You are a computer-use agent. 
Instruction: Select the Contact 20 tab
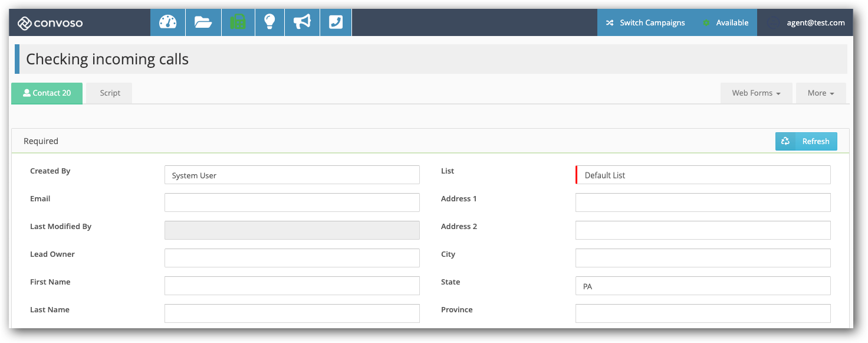point(47,93)
